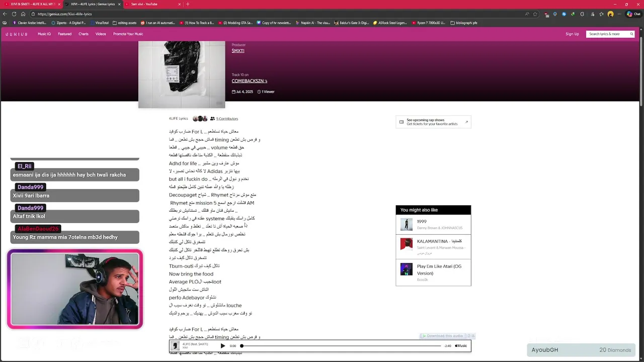This screenshot has width=644, height=362.
Task: Open Promote Your Music menu item
Action: click(128, 34)
